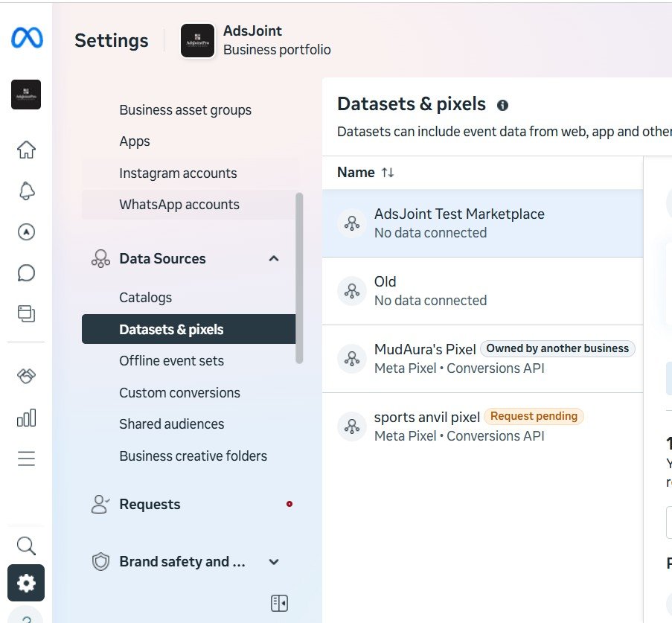Image resolution: width=672 pixels, height=623 pixels.
Task: Open search using the magnifier icon
Action: click(x=26, y=546)
